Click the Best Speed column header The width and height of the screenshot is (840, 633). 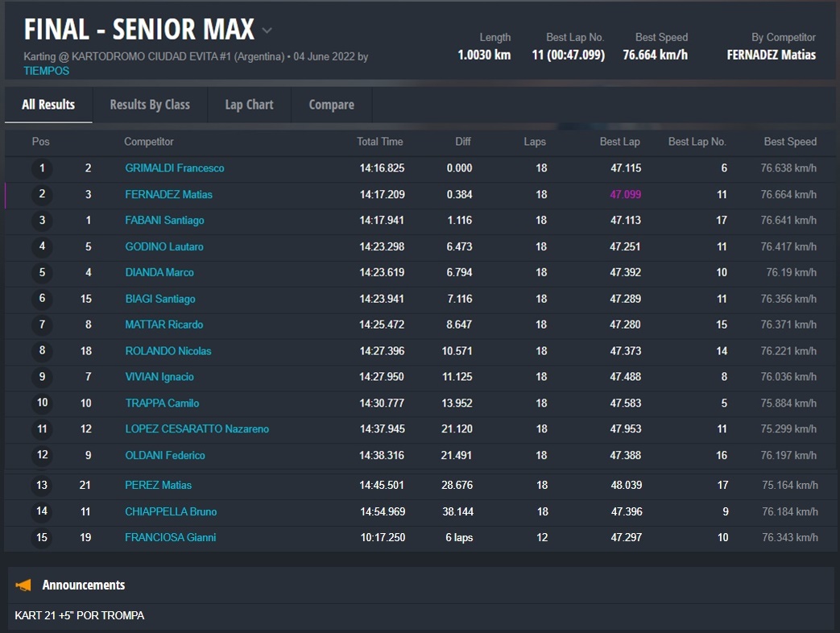[x=789, y=142]
